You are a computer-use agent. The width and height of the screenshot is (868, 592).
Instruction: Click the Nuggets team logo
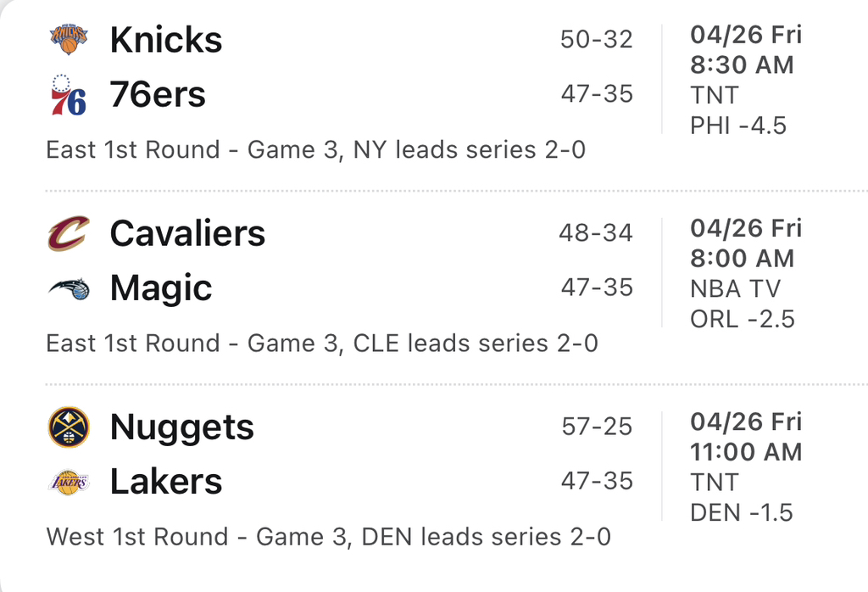69,427
